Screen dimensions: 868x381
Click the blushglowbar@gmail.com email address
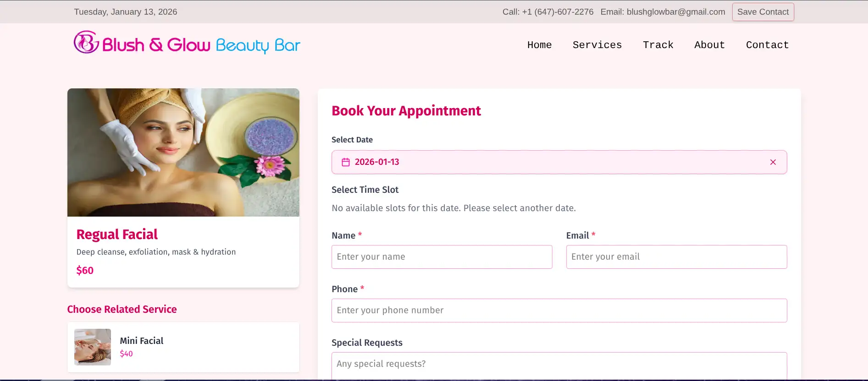point(675,12)
